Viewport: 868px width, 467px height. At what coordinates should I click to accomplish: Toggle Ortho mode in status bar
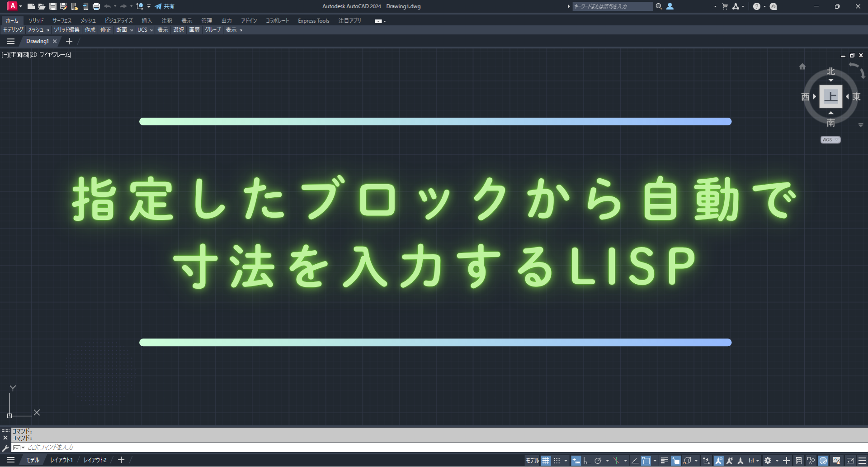click(x=587, y=461)
